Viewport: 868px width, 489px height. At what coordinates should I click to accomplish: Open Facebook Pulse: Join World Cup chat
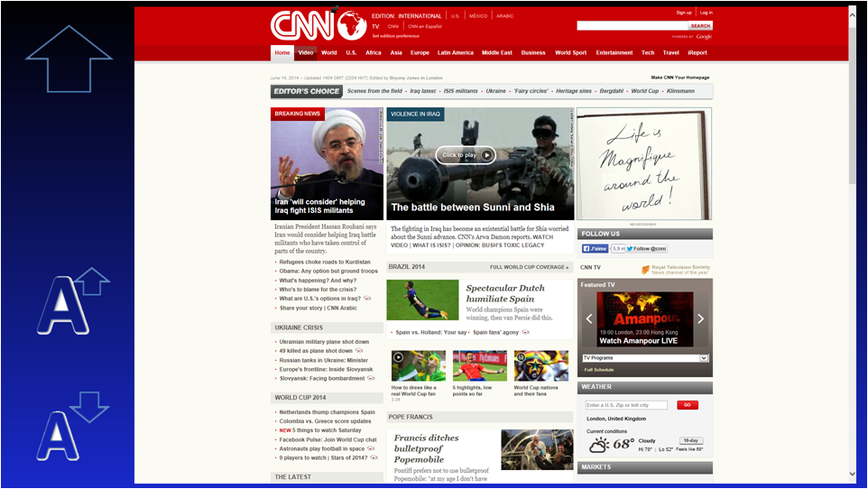pyautogui.click(x=328, y=439)
